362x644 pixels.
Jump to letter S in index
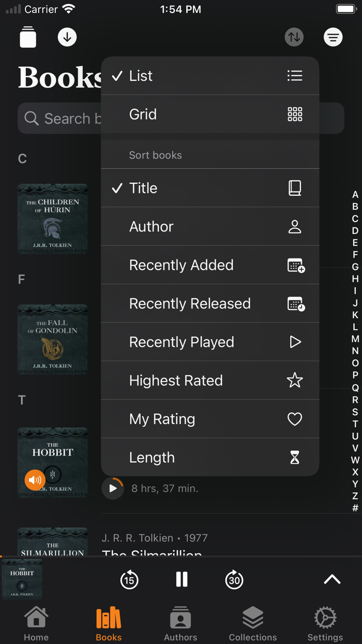(x=355, y=412)
